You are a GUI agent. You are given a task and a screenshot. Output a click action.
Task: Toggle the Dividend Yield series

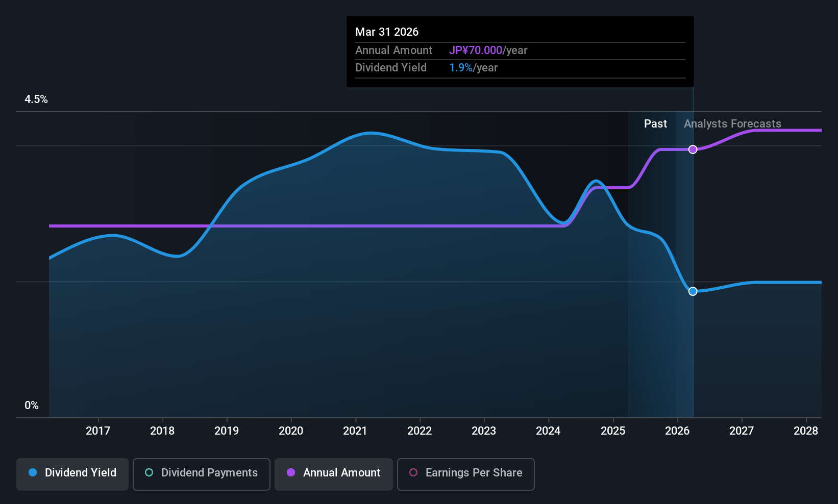tap(72, 474)
